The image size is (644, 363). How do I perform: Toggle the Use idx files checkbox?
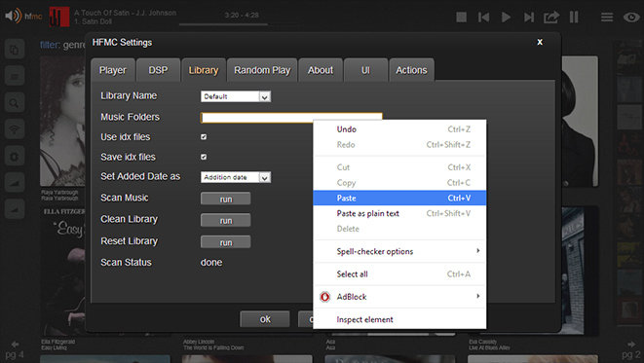pyautogui.click(x=204, y=137)
